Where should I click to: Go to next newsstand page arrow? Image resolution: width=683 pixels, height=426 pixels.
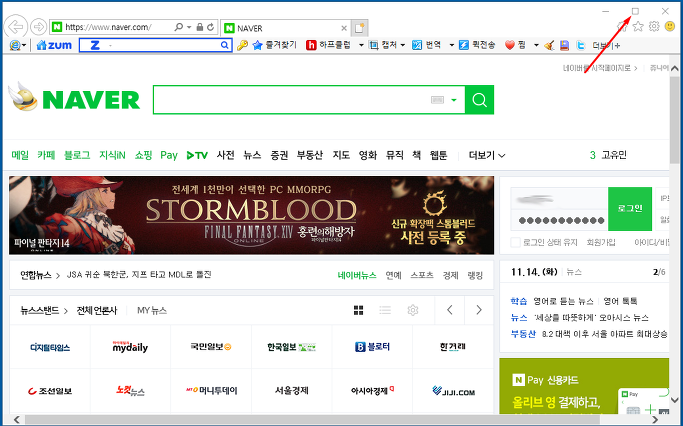(479, 310)
